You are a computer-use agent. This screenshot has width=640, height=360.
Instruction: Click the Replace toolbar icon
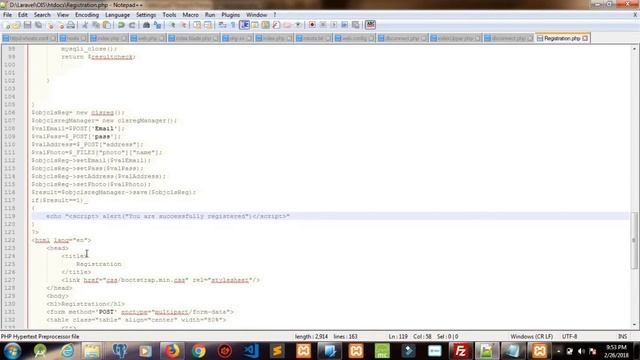(157, 25)
